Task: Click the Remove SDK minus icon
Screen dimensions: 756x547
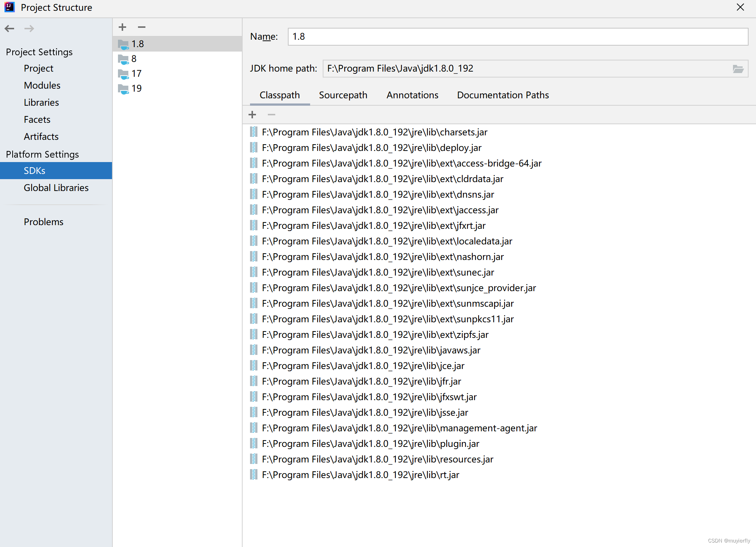Action: click(x=141, y=27)
